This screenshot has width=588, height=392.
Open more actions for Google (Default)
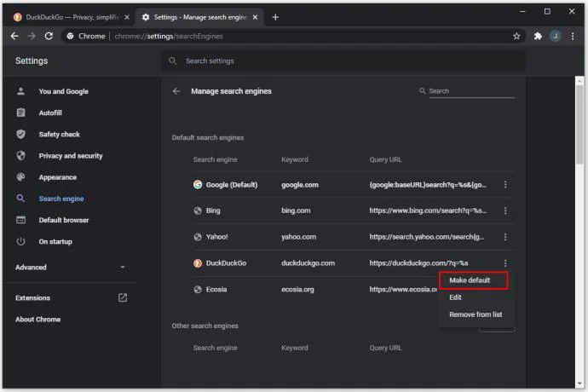[505, 185]
